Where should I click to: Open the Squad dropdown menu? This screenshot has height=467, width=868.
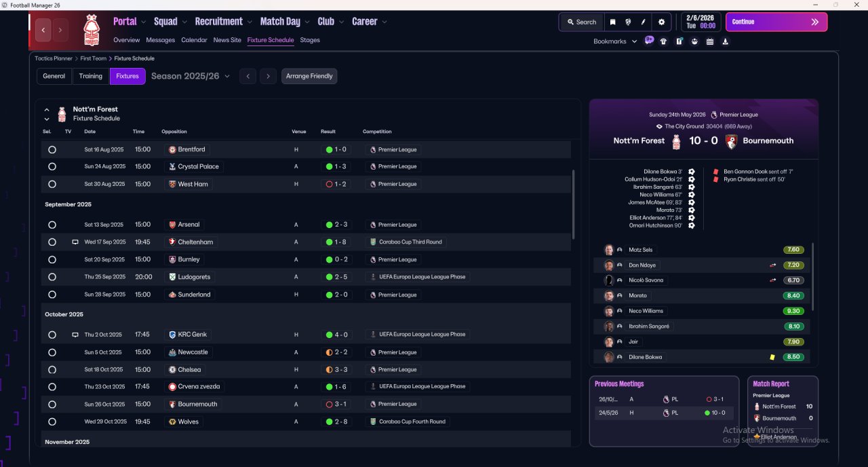[170, 22]
